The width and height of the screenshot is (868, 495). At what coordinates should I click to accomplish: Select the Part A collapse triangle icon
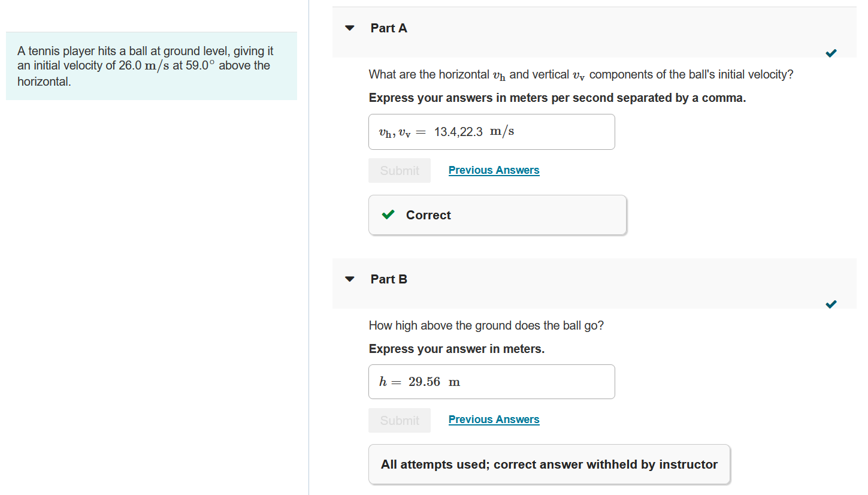[349, 28]
